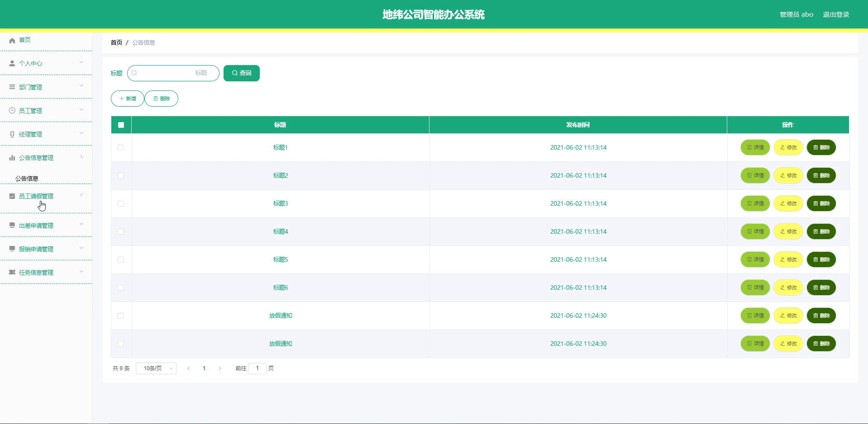This screenshot has height=424, width=868.
Task: Open 详情 for the first 放假通知 row
Action: [x=755, y=316]
